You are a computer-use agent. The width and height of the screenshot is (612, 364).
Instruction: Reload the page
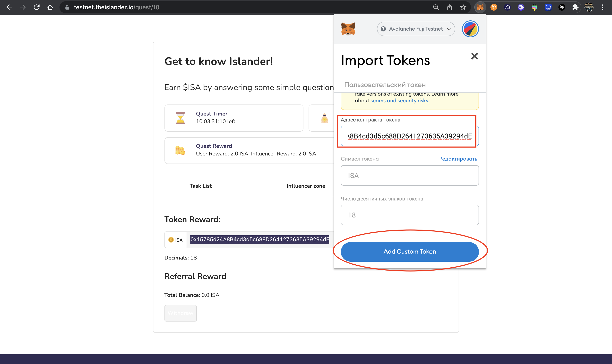pos(37,7)
